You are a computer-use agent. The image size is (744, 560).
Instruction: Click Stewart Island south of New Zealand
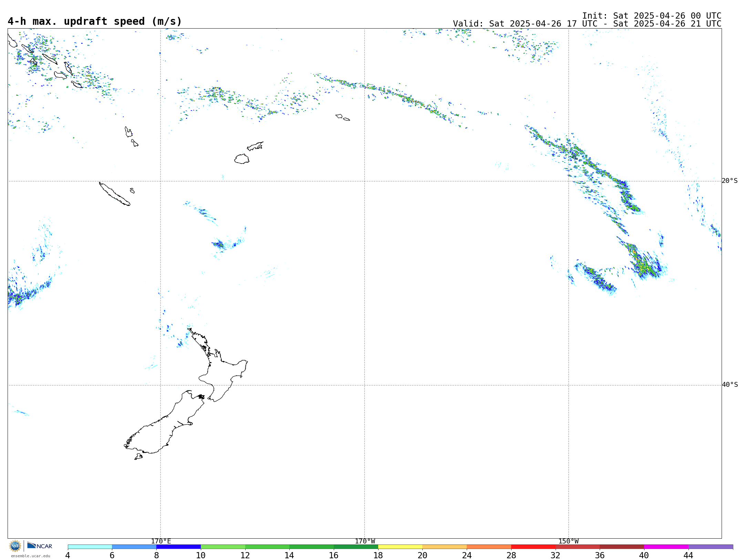click(138, 457)
